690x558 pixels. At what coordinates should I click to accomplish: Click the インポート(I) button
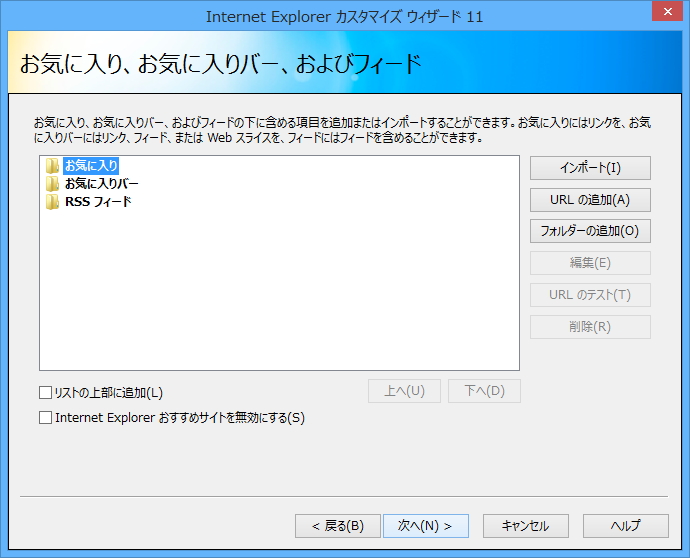[590, 168]
